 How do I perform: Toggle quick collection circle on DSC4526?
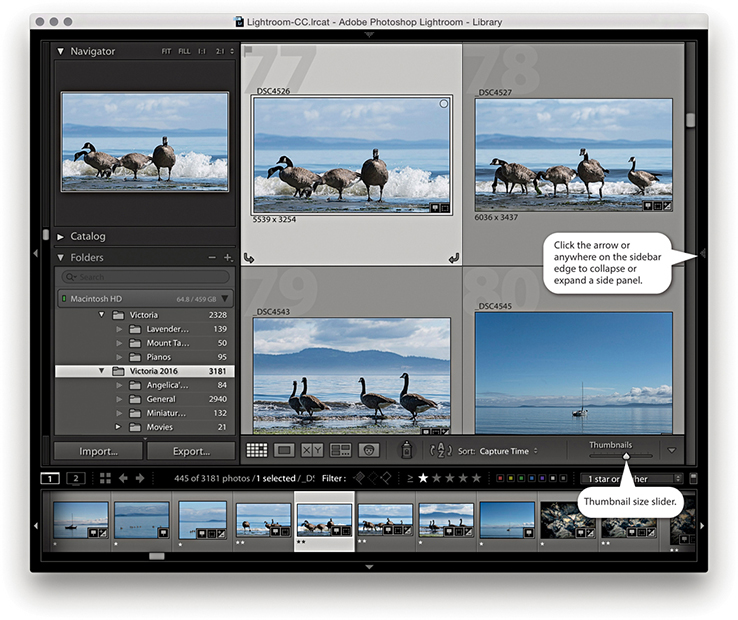click(443, 104)
